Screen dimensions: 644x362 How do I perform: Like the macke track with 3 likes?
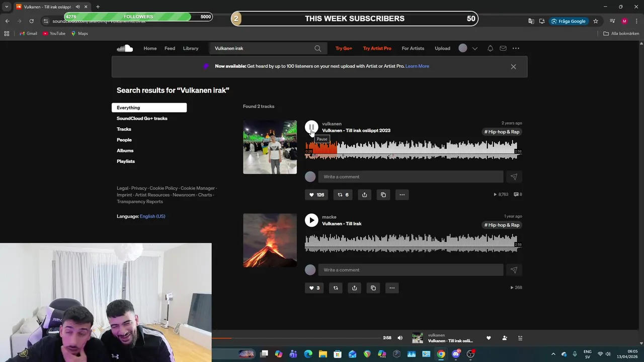(314, 288)
